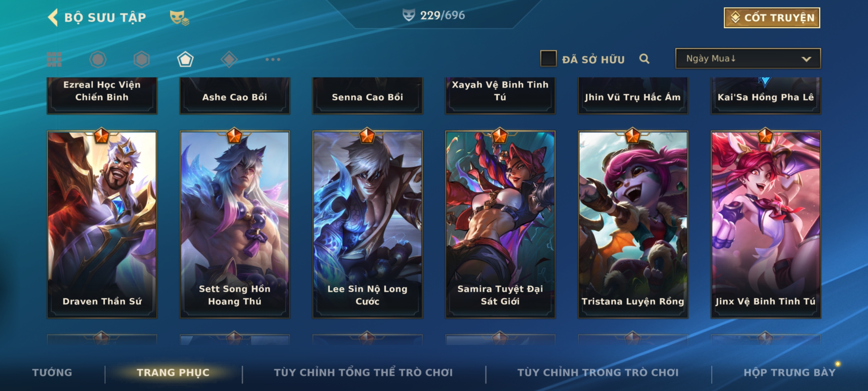Select the all-skins grid filter icon
Image resolution: width=868 pixels, height=391 pixels.
click(x=54, y=59)
